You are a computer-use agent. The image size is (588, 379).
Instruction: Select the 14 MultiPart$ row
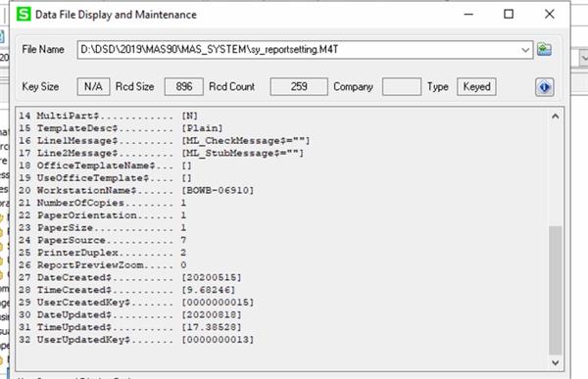pos(109,116)
